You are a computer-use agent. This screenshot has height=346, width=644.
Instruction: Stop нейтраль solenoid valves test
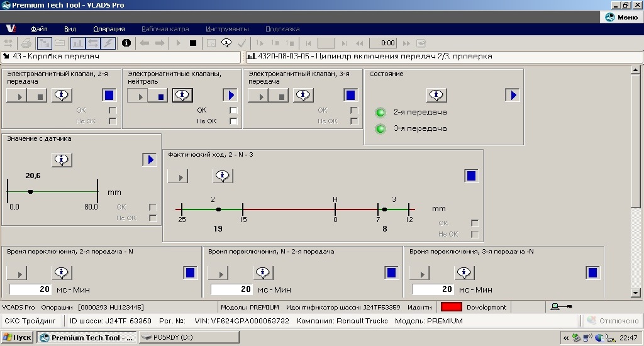pyautogui.click(x=158, y=96)
